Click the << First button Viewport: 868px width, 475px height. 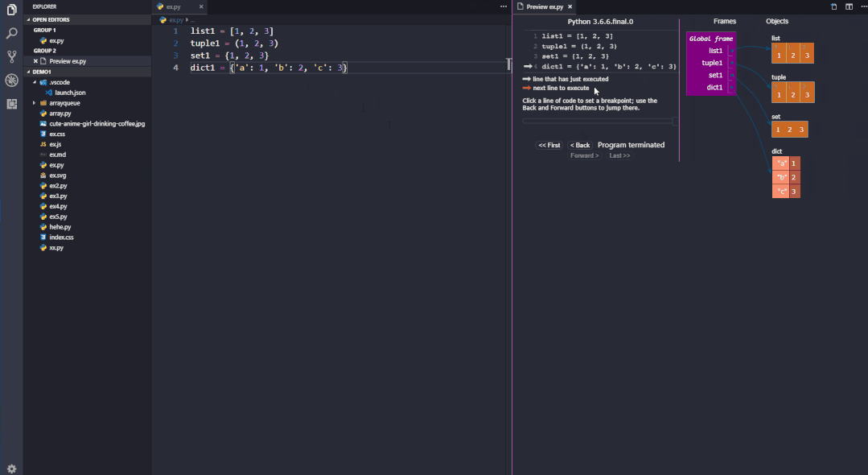tap(549, 145)
